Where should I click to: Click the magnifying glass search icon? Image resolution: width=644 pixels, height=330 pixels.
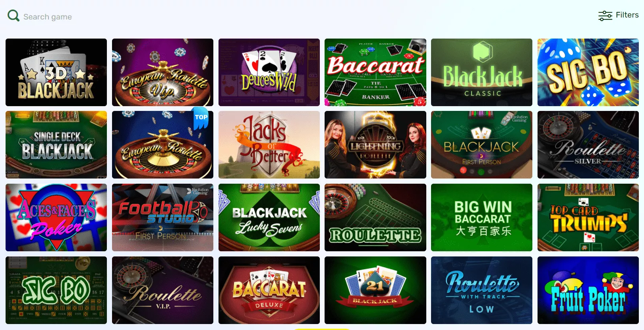tap(14, 16)
